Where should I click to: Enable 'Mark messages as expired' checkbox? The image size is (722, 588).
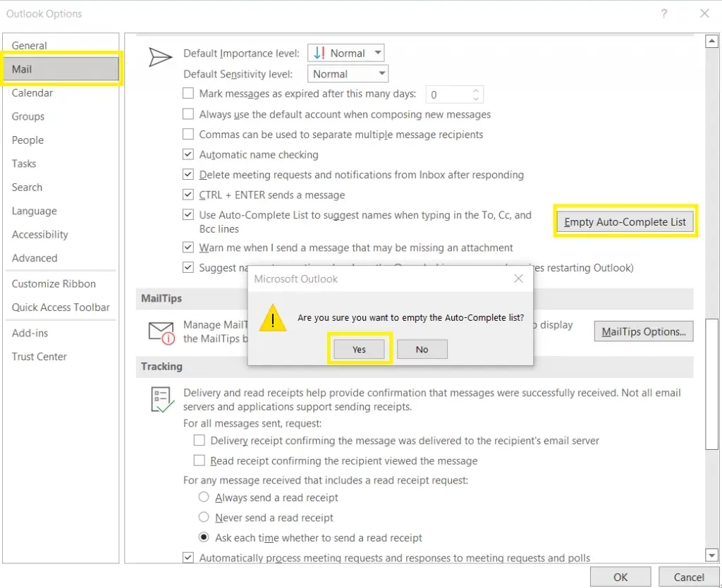pos(188,94)
